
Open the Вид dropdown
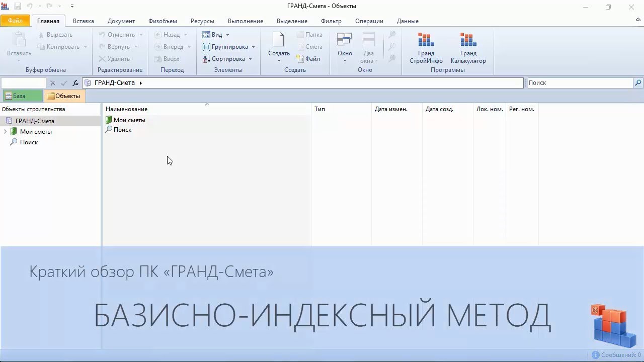point(216,35)
